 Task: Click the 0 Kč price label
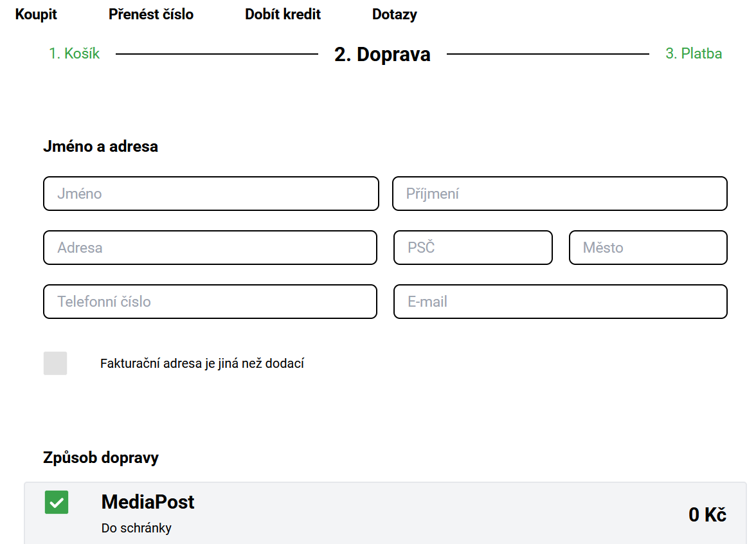coord(707,515)
